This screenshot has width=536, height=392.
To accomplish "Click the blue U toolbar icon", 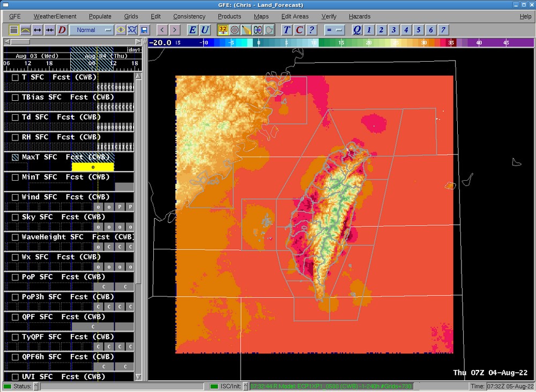I will [x=205, y=30].
